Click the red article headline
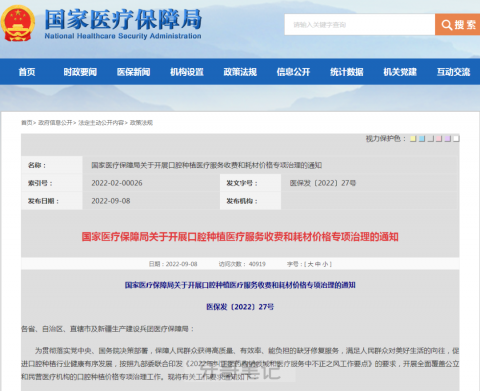This screenshot has height=391, width=480. coord(240,237)
